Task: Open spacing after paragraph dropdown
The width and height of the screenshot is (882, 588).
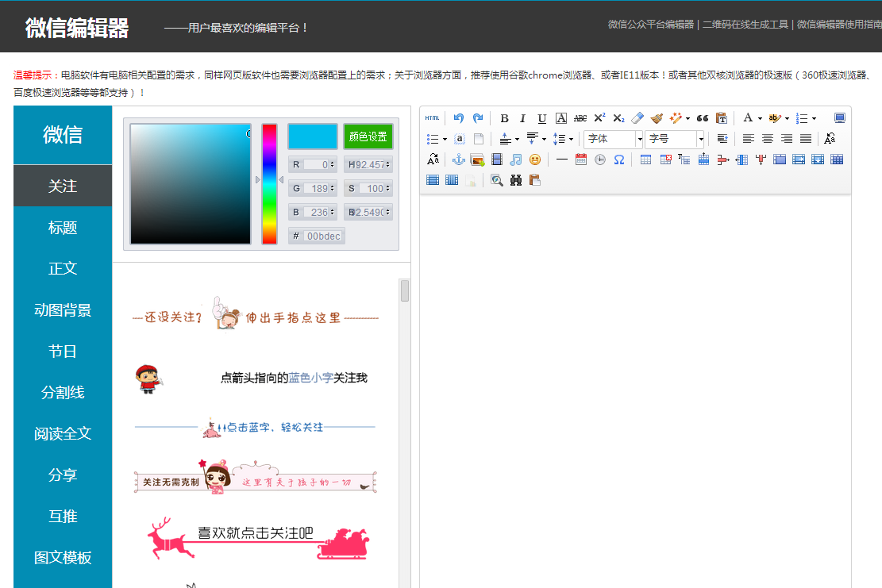Action: tap(544, 139)
